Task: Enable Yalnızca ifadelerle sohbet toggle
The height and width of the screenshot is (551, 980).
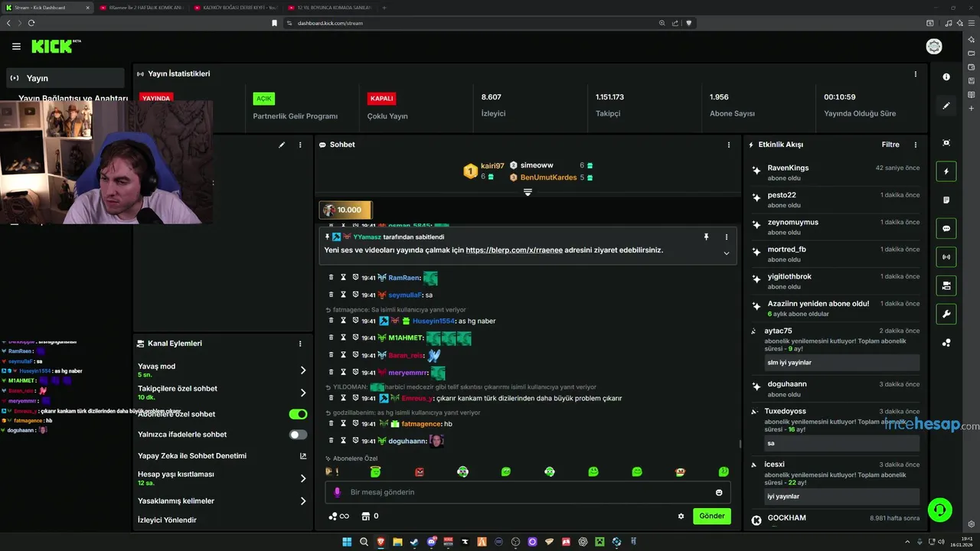Action: point(298,435)
